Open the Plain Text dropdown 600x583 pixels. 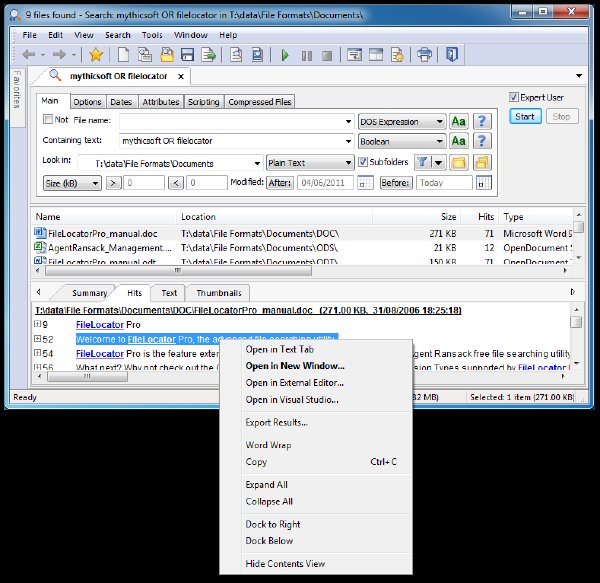[310, 163]
